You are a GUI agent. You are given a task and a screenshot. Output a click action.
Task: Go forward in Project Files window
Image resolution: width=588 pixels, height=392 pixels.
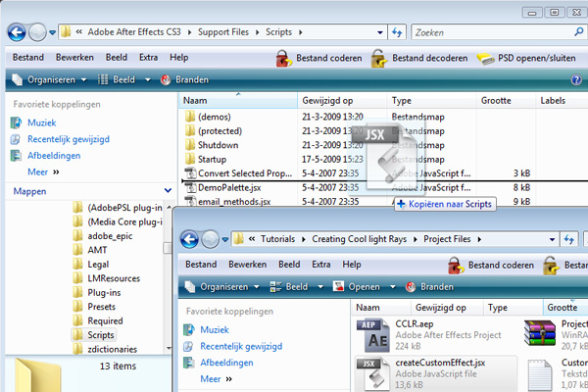click(210, 239)
